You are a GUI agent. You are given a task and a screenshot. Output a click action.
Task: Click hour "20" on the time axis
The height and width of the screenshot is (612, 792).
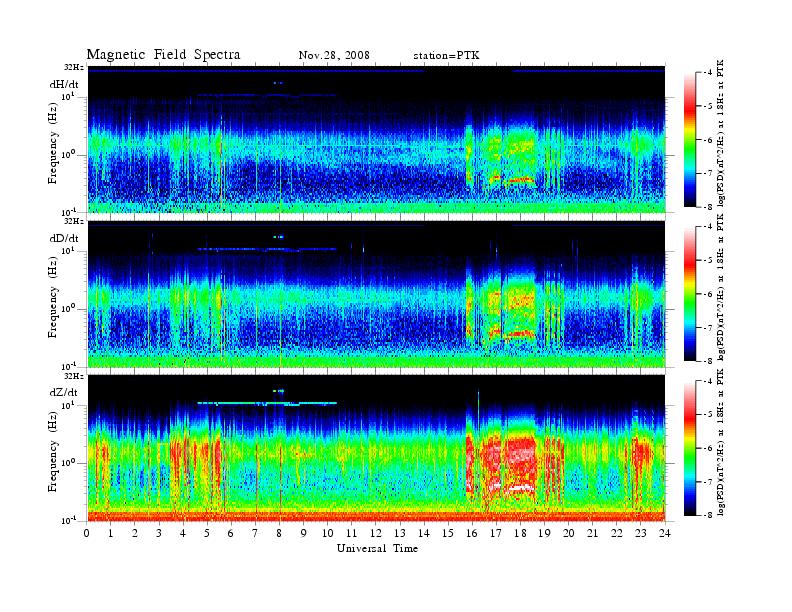click(568, 533)
